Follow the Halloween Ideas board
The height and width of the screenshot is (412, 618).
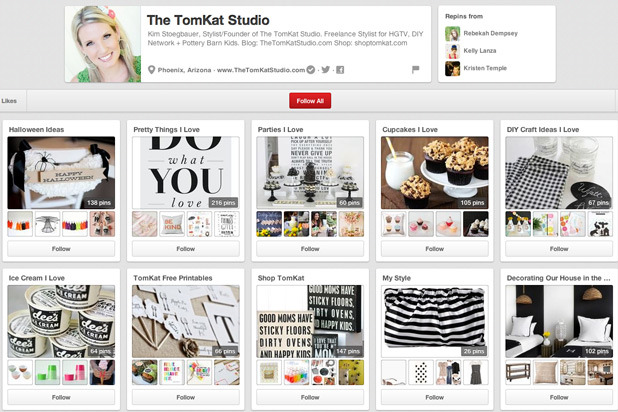click(x=61, y=248)
